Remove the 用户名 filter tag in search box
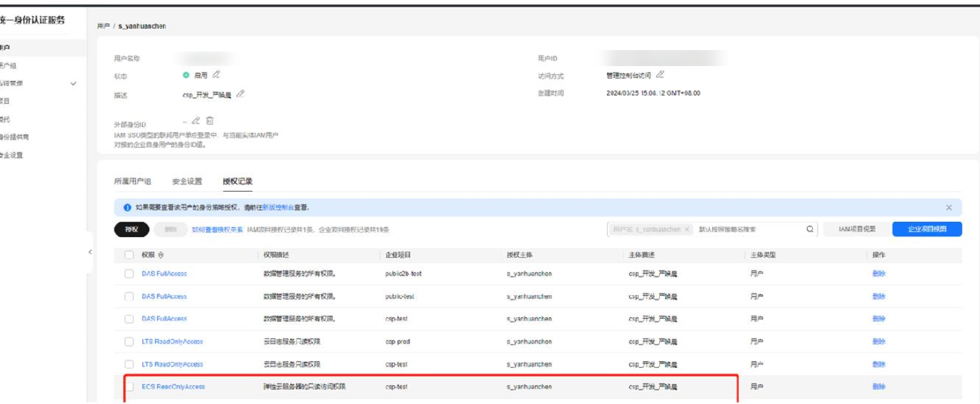The width and height of the screenshot is (980, 404). 687,230
